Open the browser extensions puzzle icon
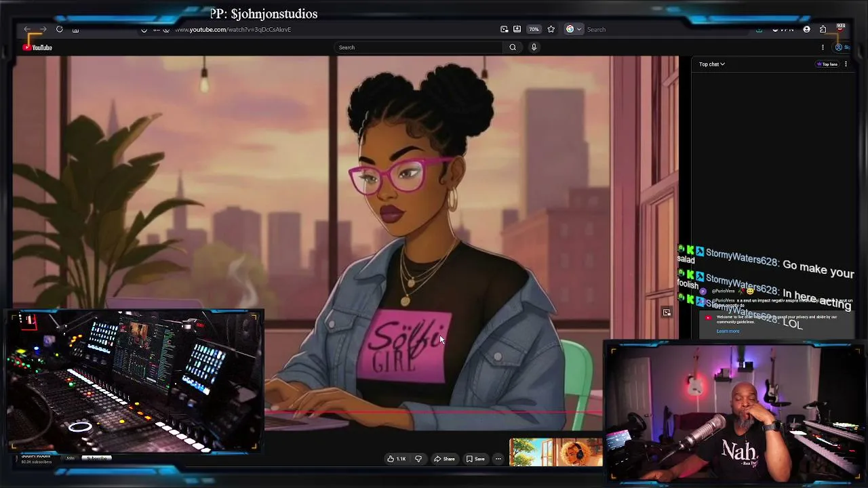The image size is (868, 488). click(x=823, y=29)
